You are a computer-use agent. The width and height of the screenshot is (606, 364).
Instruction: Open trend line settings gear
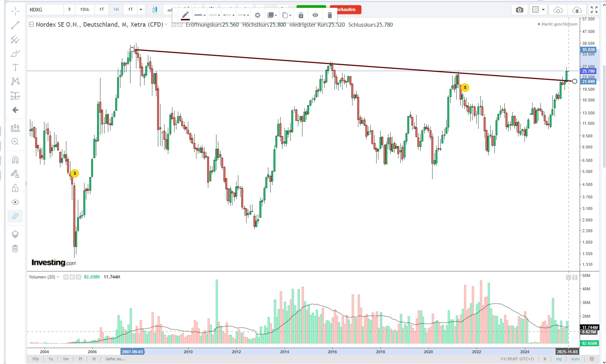[x=258, y=15]
